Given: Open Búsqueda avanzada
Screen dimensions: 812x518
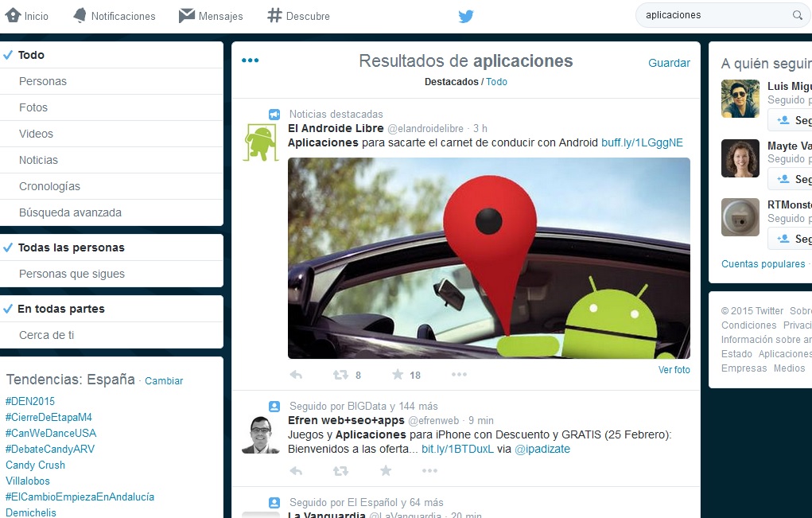Looking at the screenshot, I should pos(111,213).
